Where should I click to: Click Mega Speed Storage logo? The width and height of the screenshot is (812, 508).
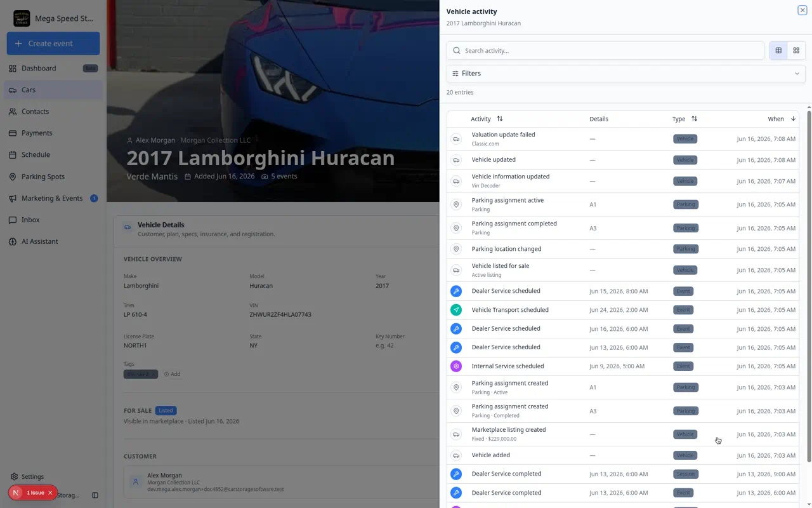pyautogui.click(x=22, y=18)
